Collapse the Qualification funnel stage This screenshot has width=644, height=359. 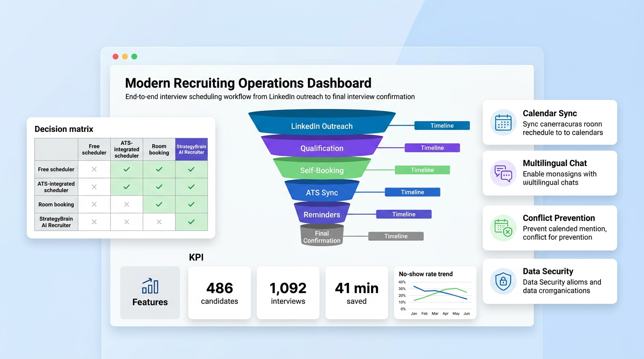322,148
